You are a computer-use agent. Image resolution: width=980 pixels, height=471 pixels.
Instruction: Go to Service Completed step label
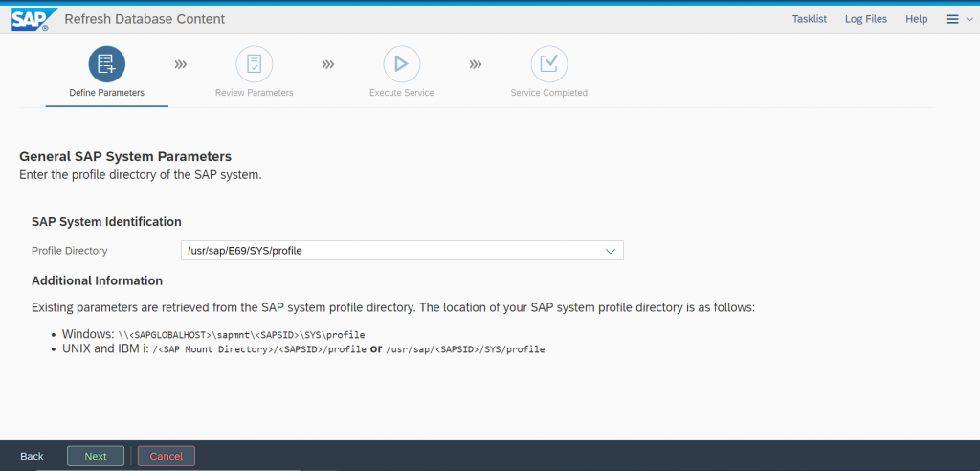548,93
